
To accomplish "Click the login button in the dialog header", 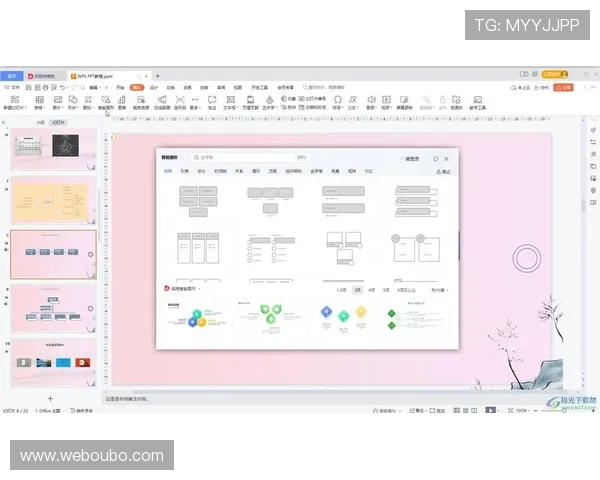I will coord(412,158).
